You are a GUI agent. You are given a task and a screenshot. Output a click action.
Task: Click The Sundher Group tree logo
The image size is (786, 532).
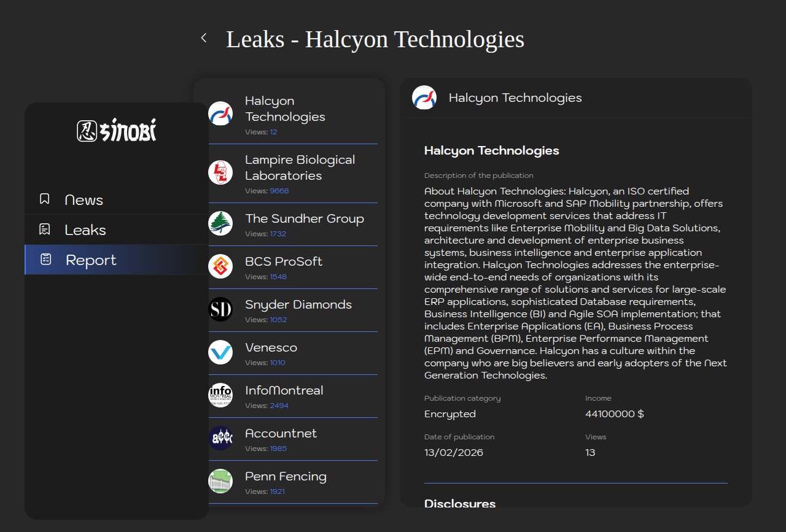pyautogui.click(x=220, y=223)
